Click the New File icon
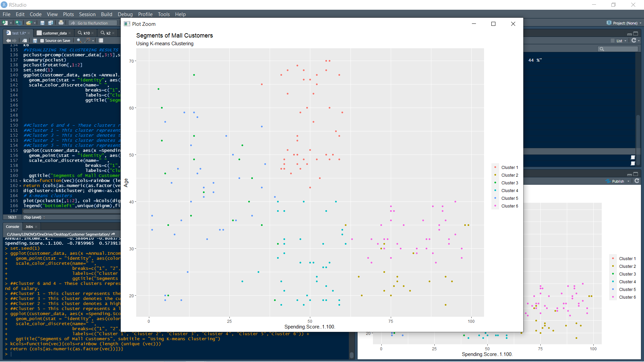Viewport: 644px width, 362px height. (5, 23)
